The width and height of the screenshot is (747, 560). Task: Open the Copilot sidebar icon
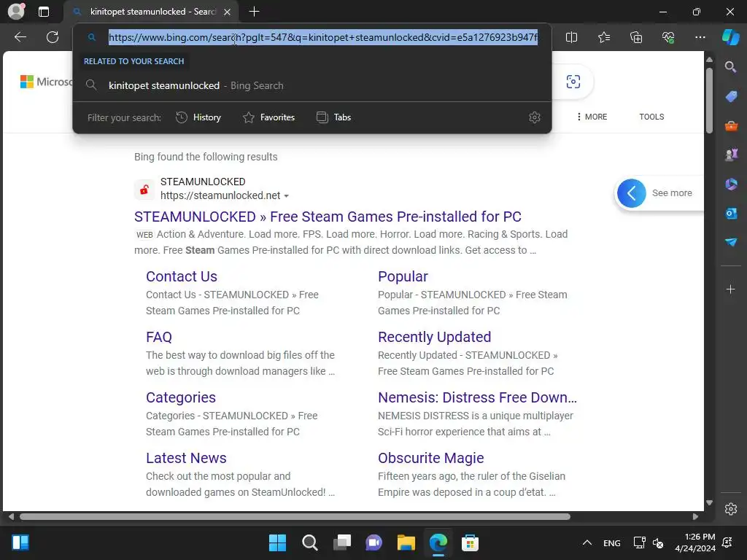pos(730,37)
